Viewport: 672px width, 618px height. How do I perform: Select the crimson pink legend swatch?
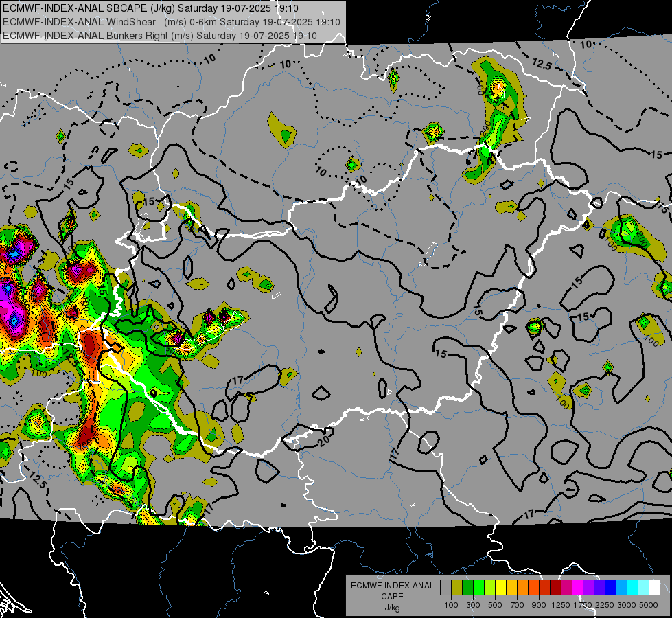(x=567, y=588)
